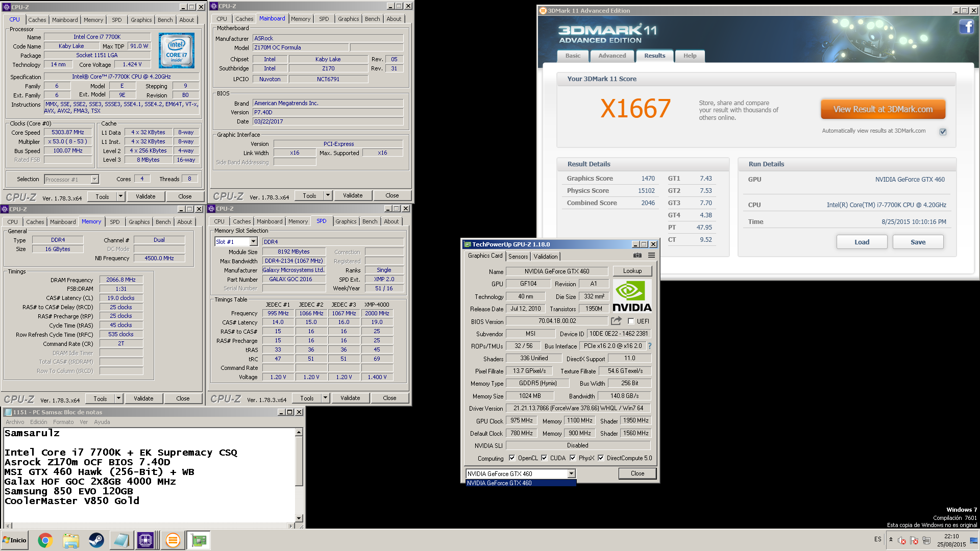Click Save button in Run Details
Viewport: 980px width, 551px height.
[918, 242]
